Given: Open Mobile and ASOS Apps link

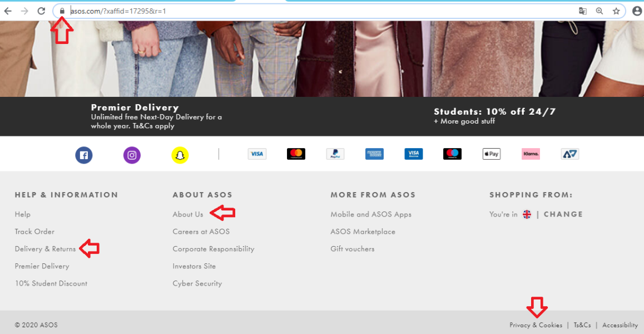Looking at the screenshot, I should [371, 214].
